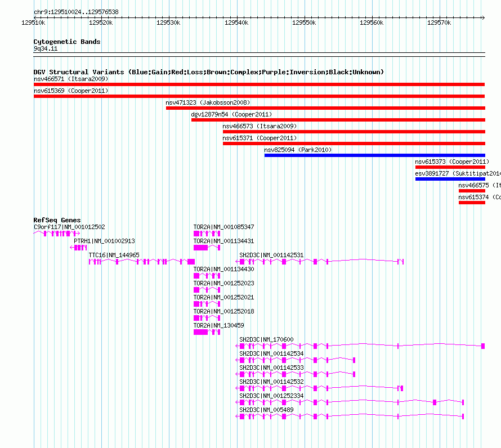Image resolution: width=501 pixels, height=448 pixels.
Task: Select the PTRH1 gene glyph
Action: point(78,248)
